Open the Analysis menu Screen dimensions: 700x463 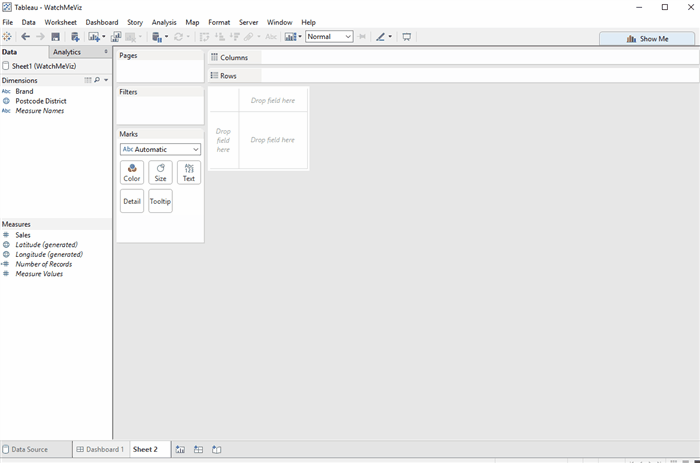point(164,22)
